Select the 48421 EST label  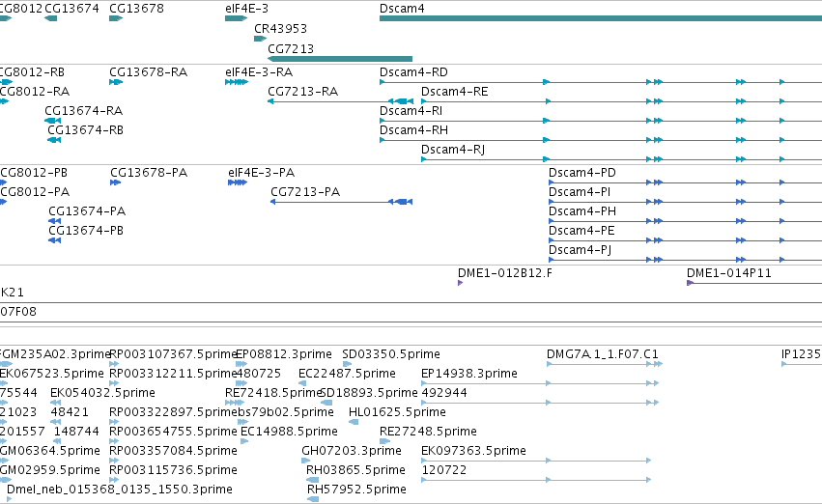coord(70,412)
